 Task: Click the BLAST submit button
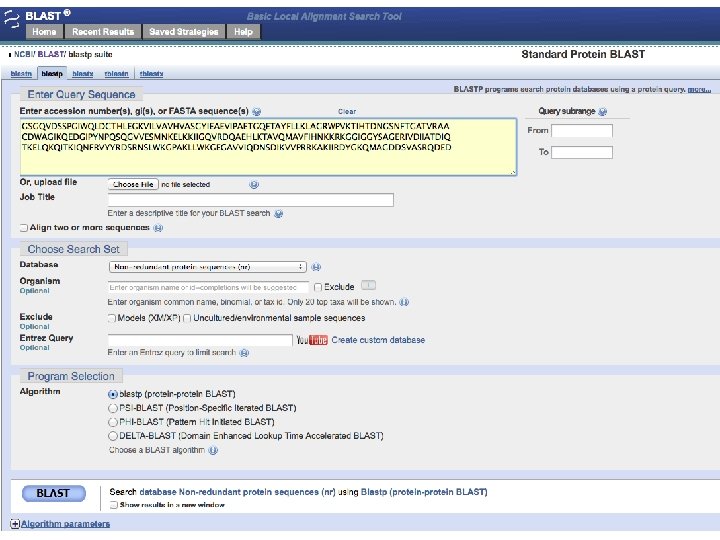[x=54, y=494]
